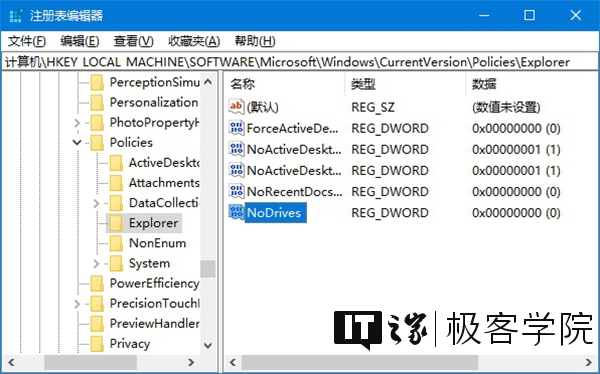600x374 pixels.
Task: Select the ForceActiveDe... value name
Action: coord(292,128)
